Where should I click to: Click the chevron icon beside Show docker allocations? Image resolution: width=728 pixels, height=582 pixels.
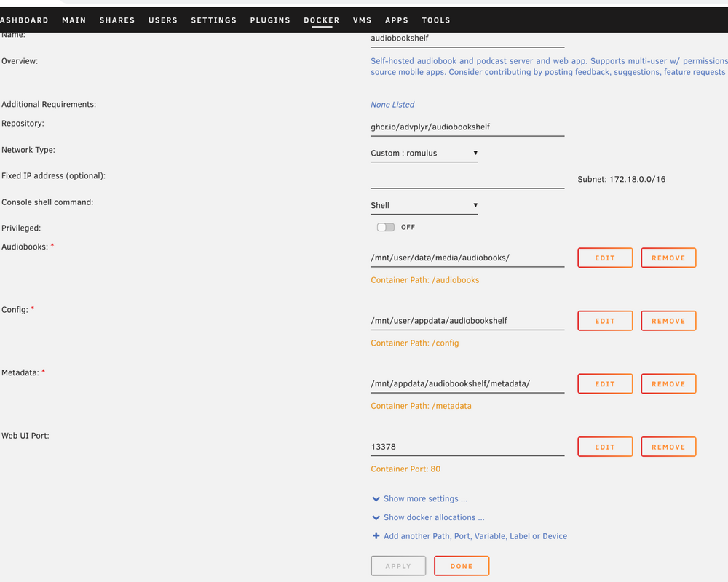[376, 517]
